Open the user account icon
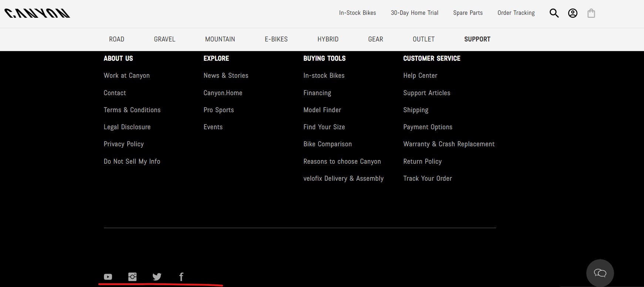Viewport: 644px width, 287px height. 573,13
